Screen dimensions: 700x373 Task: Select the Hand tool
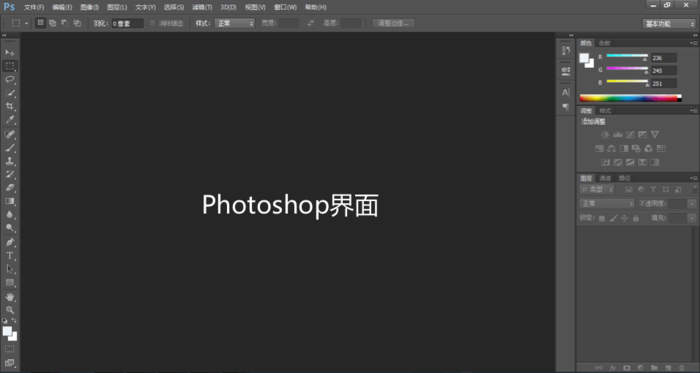pos(10,297)
